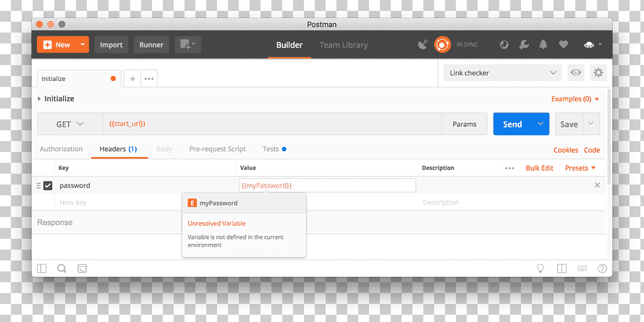The image size is (644, 322).
Task: Remove the password header row with X
Action: [597, 185]
